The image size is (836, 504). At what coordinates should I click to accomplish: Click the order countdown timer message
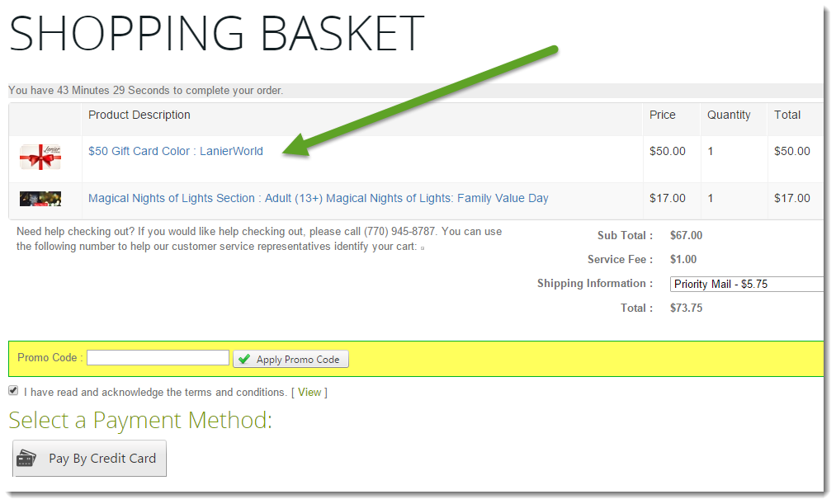pos(145,90)
